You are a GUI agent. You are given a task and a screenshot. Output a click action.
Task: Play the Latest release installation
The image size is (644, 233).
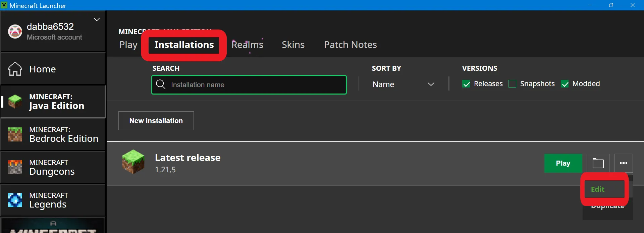pos(563,163)
